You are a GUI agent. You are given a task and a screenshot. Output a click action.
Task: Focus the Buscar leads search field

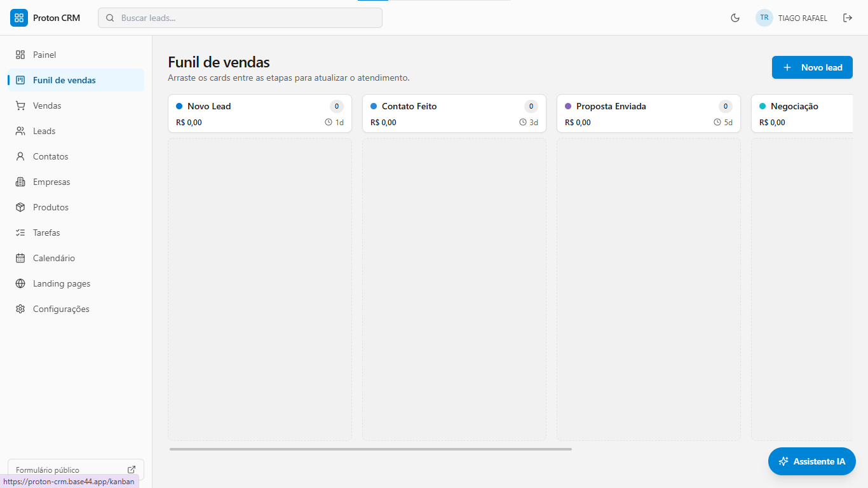(240, 18)
